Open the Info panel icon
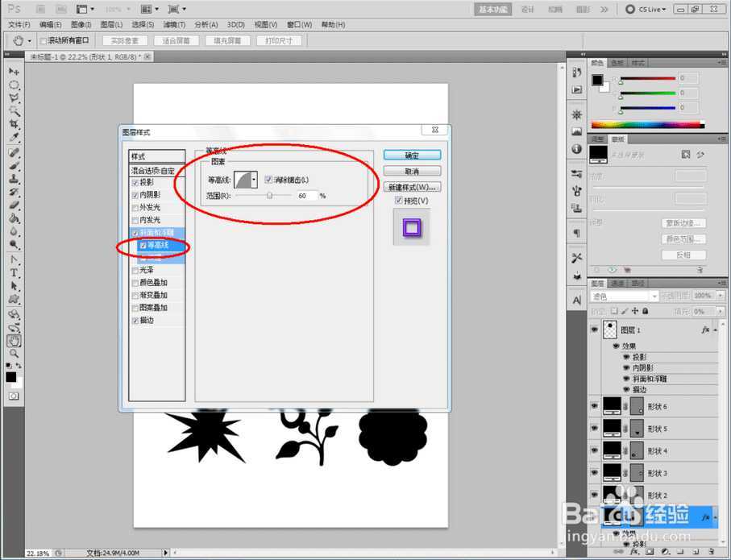The image size is (731, 560). coord(576,149)
